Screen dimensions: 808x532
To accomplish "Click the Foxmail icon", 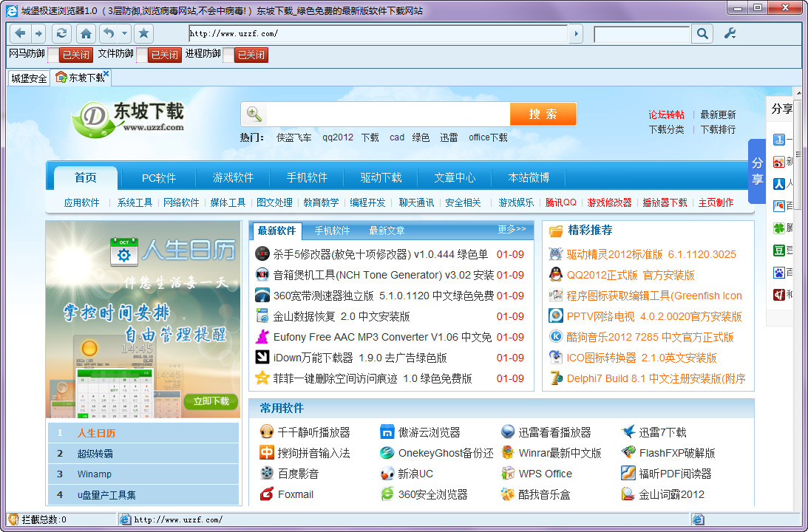I will 266,494.
